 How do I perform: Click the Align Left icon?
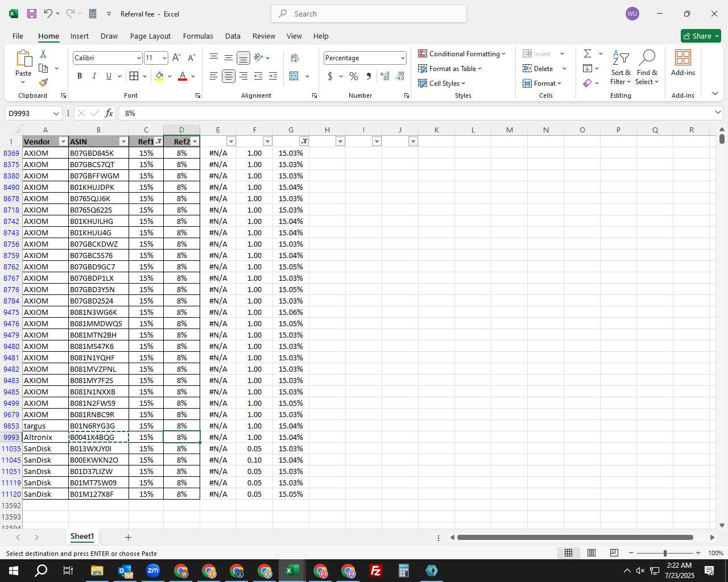pyautogui.click(x=213, y=76)
